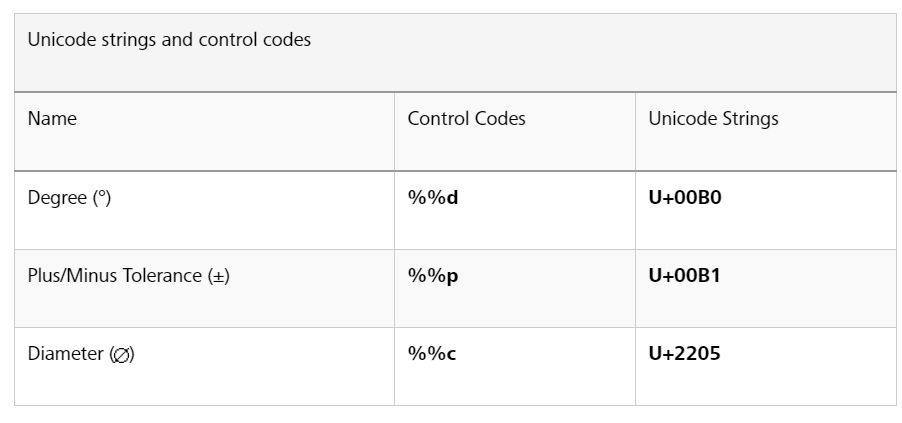Click the %%c control code

432,354
